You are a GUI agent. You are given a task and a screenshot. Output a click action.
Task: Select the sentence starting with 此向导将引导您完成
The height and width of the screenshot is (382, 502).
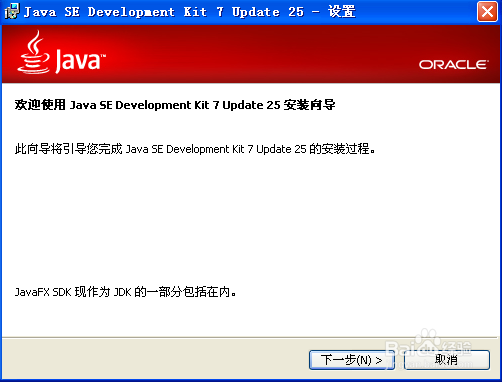coord(195,149)
